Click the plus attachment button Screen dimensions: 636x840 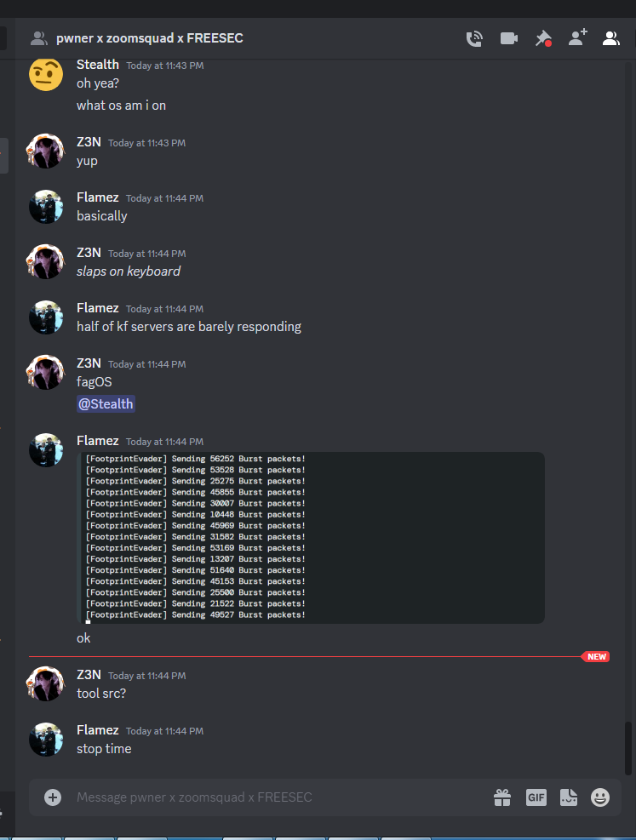(53, 797)
